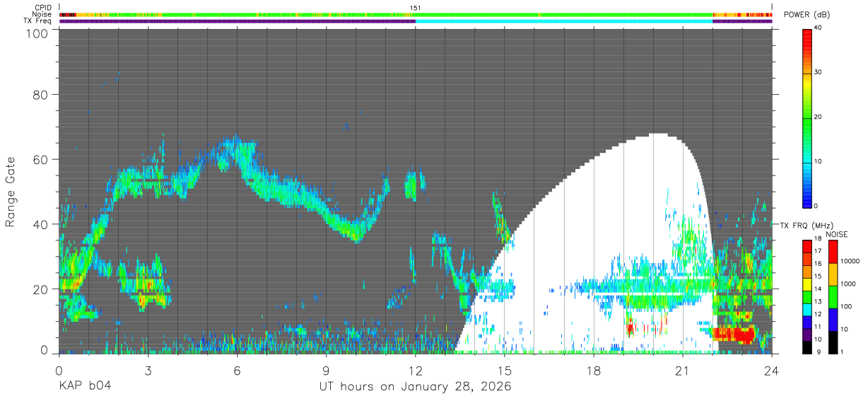868x401 pixels.
Task: Click the colored Noise strip above plot
Action: pyautogui.click(x=416, y=14)
